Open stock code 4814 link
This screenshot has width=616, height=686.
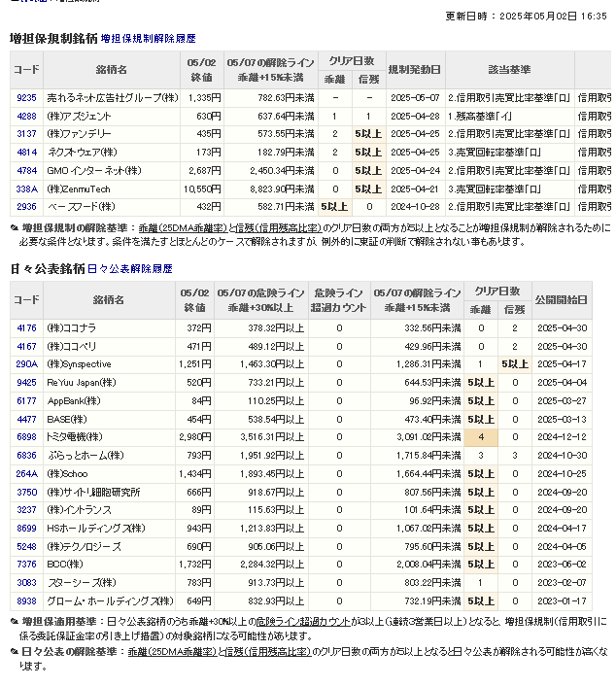click(x=26, y=153)
